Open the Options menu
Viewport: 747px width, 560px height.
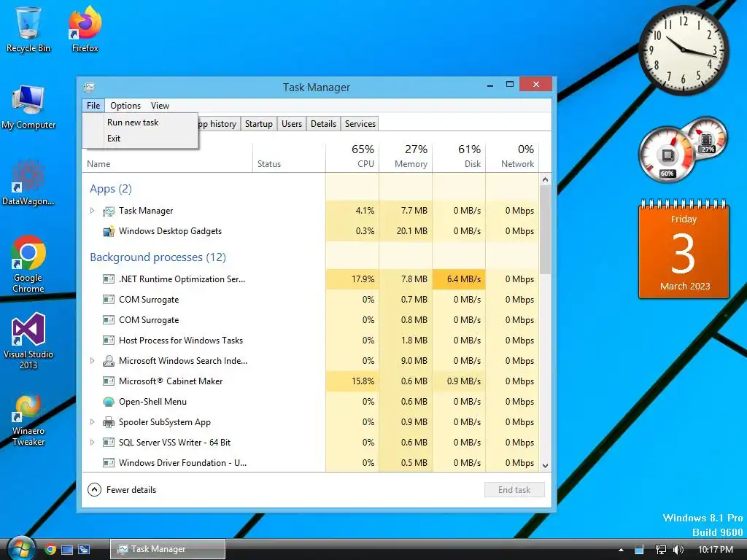[125, 106]
